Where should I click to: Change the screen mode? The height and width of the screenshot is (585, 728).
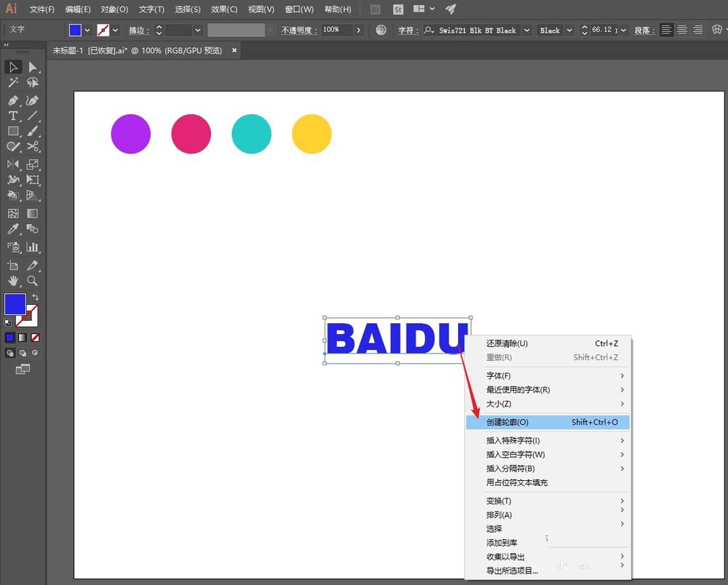23,370
